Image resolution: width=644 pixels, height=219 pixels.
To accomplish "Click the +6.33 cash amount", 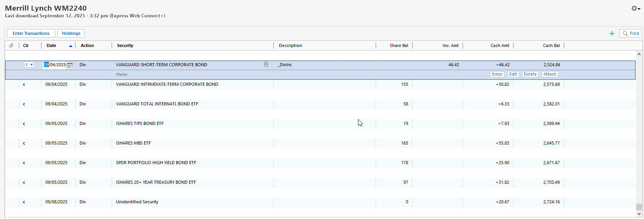I will pyautogui.click(x=503, y=104).
